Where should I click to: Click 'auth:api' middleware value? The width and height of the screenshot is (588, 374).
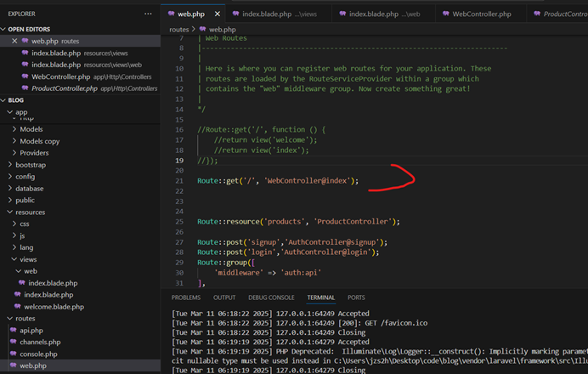301,273
